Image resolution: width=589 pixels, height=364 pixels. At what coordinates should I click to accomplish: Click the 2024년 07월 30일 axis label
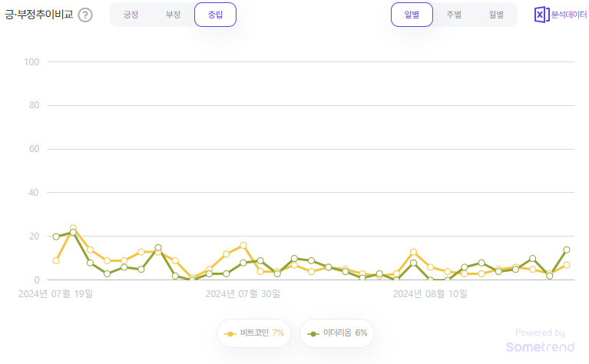click(243, 294)
